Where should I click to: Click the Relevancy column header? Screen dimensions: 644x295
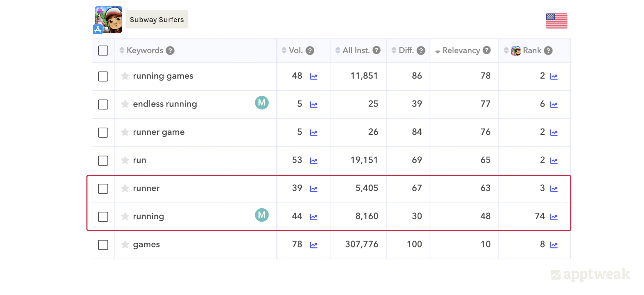(x=461, y=50)
